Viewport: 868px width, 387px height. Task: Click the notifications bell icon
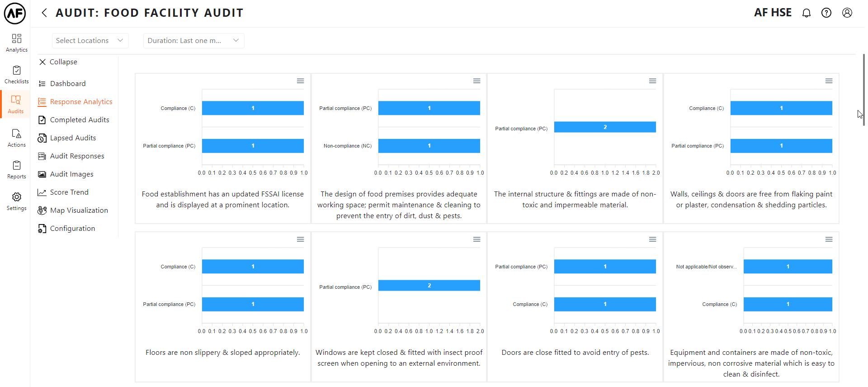click(x=806, y=13)
